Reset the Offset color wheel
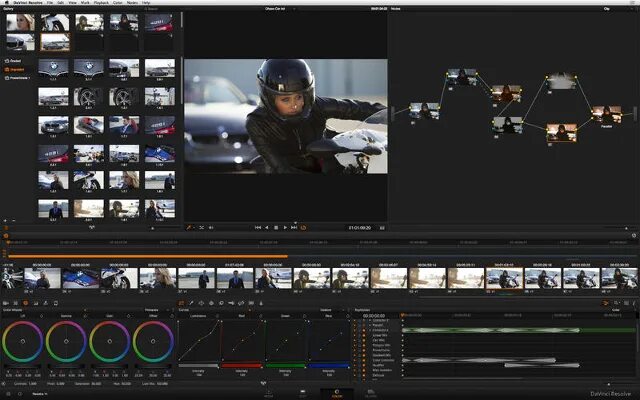This screenshot has height=400, width=640. pyautogui.click(x=172, y=316)
